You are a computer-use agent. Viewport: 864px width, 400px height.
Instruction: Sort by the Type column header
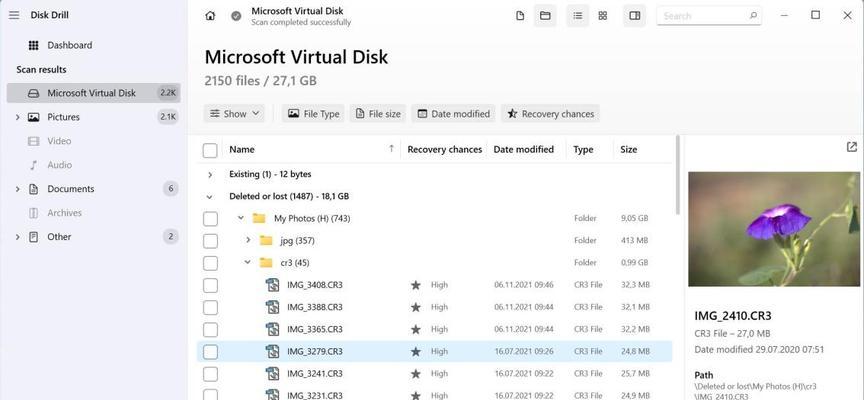pos(583,149)
